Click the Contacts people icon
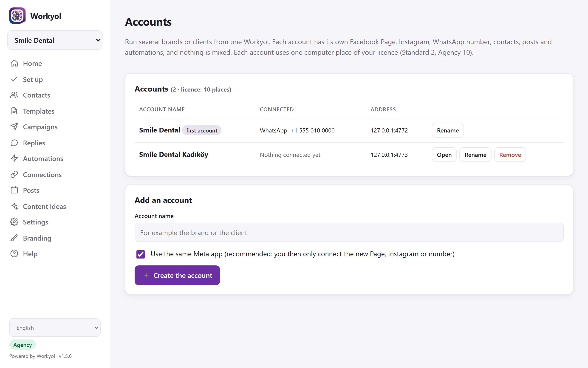This screenshot has height=368, width=588. pos(14,95)
